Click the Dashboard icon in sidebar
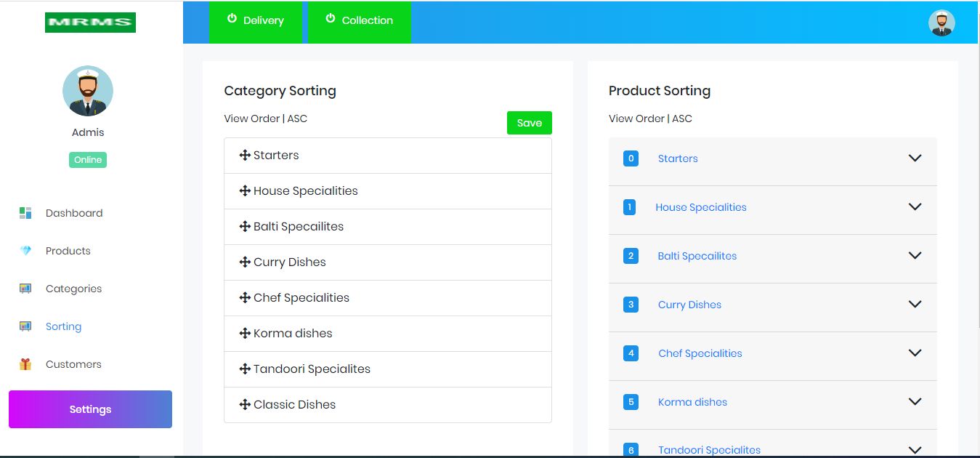The width and height of the screenshot is (980, 458). (x=25, y=213)
